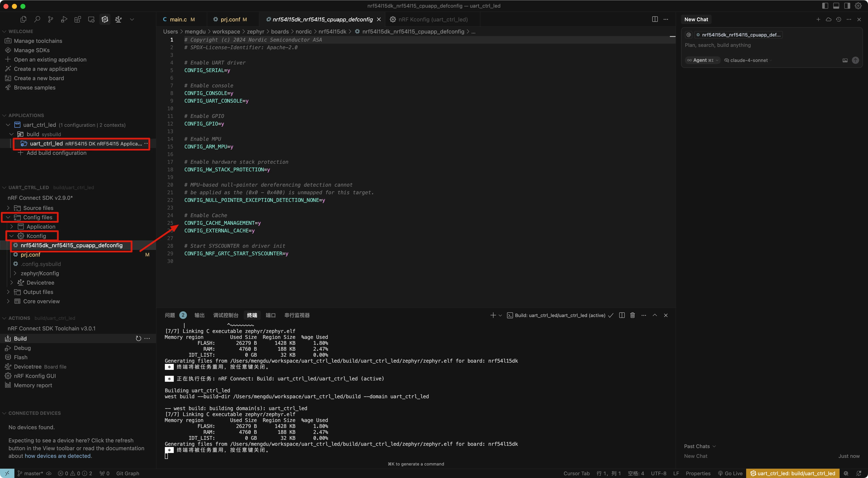The width and height of the screenshot is (868, 478).
Task: Click the editor minimap scrollbar slider
Action: tap(672, 36)
